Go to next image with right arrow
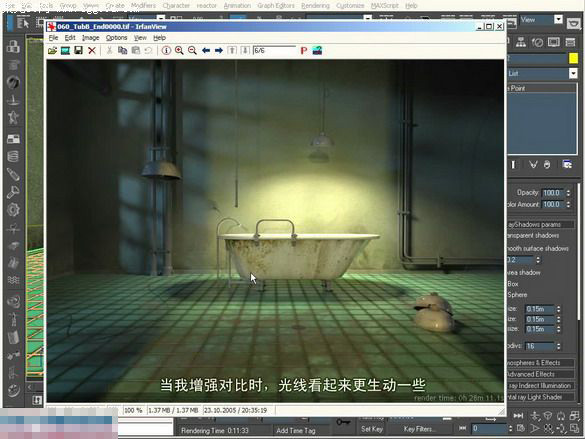The image size is (585, 439). [x=219, y=50]
